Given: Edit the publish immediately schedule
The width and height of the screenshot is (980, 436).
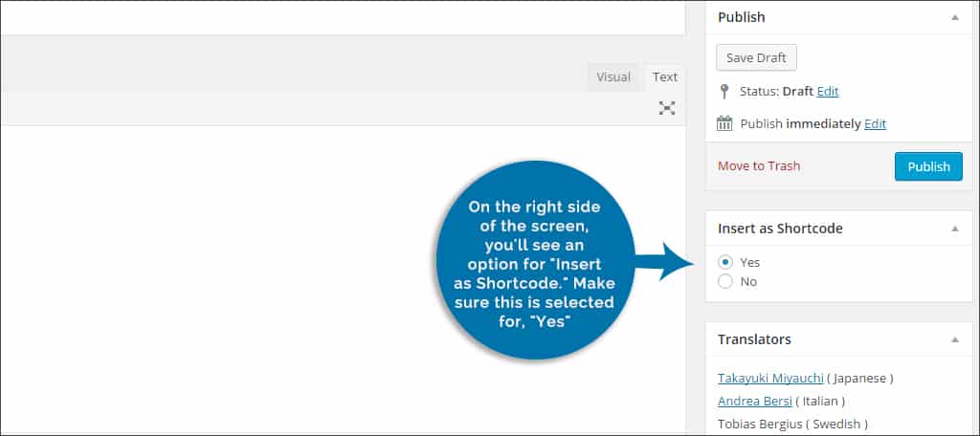Looking at the screenshot, I should click(x=875, y=124).
